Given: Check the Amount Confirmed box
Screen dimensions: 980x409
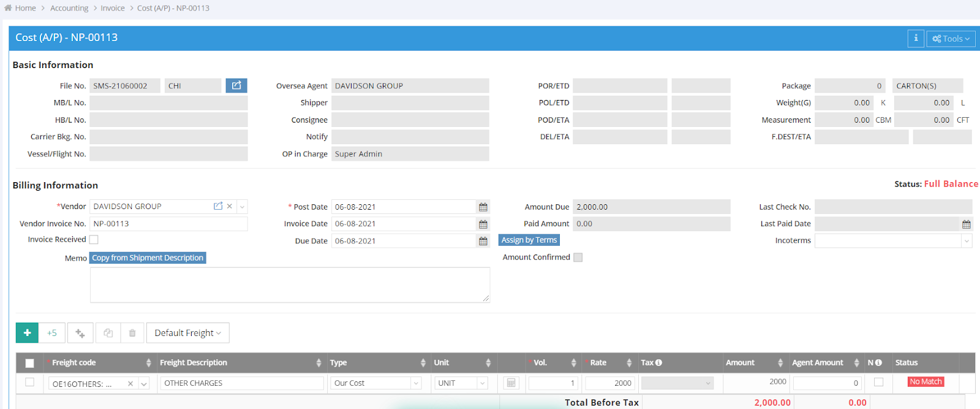Looking at the screenshot, I should (578, 258).
